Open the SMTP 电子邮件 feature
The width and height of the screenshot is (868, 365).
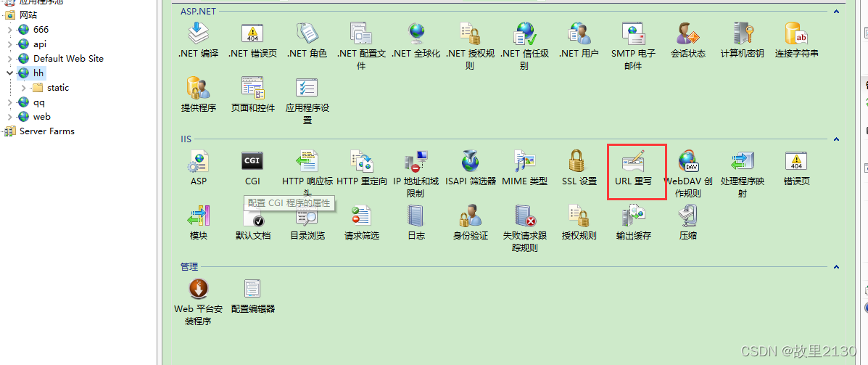point(633,46)
